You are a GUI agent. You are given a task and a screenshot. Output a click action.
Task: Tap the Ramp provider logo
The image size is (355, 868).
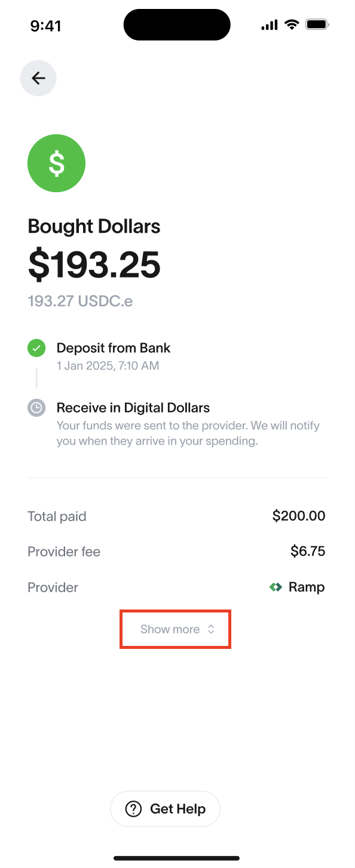coord(276,587)
